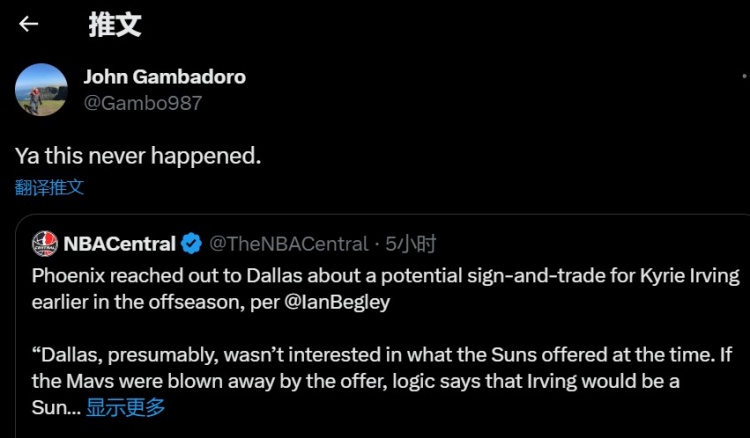
Task: Translate the tweet via 翻译推文
Action: [x=49, y=187]
